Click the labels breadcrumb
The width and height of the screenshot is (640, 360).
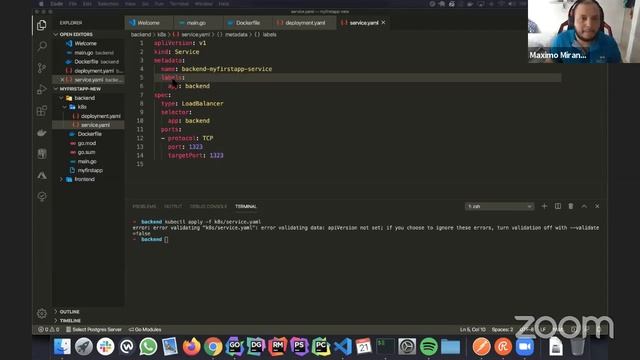(x=269, y=35)
